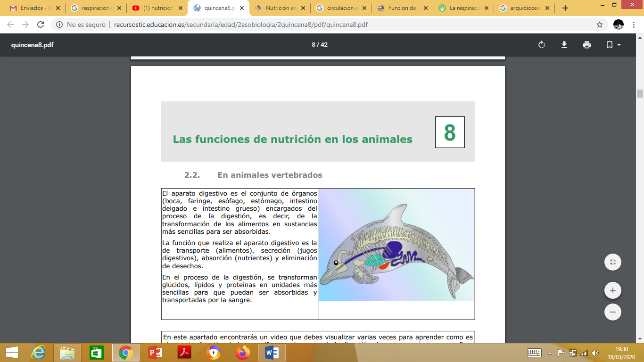The width and height of the screenshot is (644, 362).
Task: Switch to the Enviados Gmail tab
Action: [35, 8]
